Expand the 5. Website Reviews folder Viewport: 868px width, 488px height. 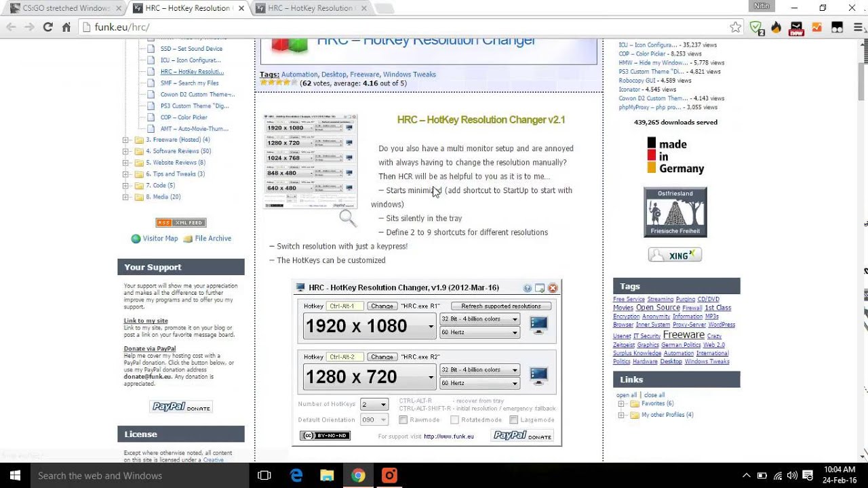125,163
